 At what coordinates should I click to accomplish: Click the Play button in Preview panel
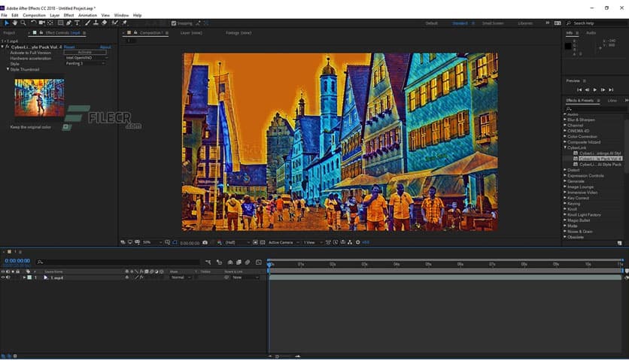point(595,89)
